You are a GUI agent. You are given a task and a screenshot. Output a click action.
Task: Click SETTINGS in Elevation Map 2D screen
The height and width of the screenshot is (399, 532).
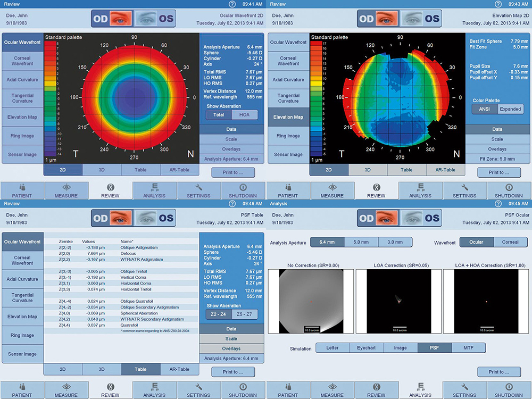tap(464, 190)
